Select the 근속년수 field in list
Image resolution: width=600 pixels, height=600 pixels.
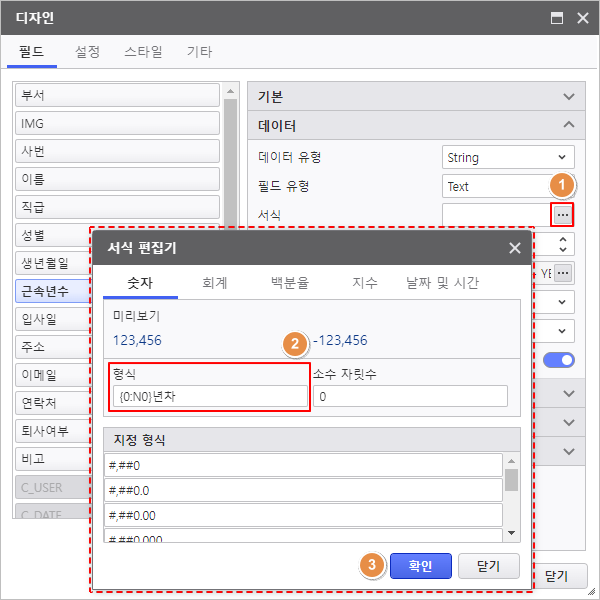point(117,291)
